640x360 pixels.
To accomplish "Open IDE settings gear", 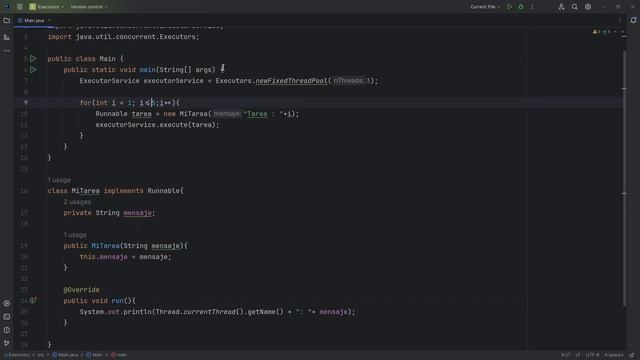I will 588,7.
